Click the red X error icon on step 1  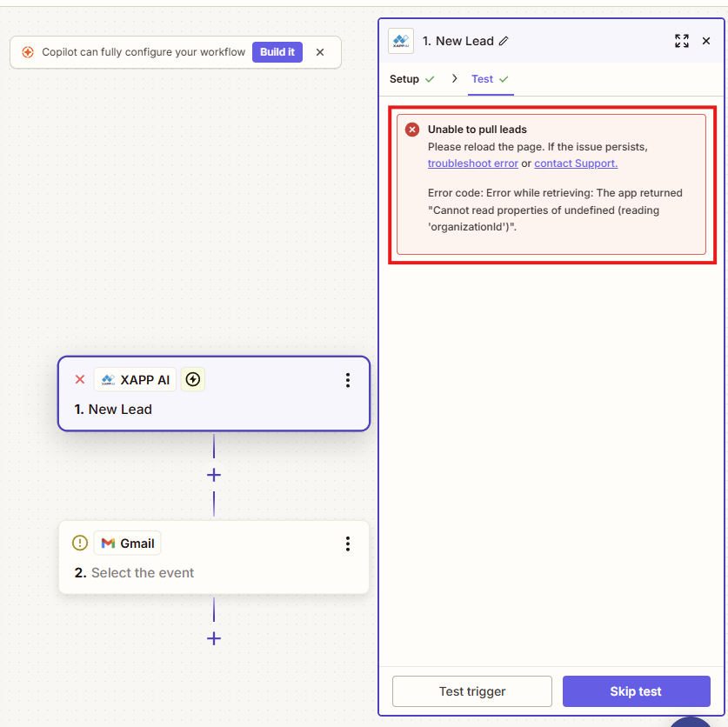(80, 379)
